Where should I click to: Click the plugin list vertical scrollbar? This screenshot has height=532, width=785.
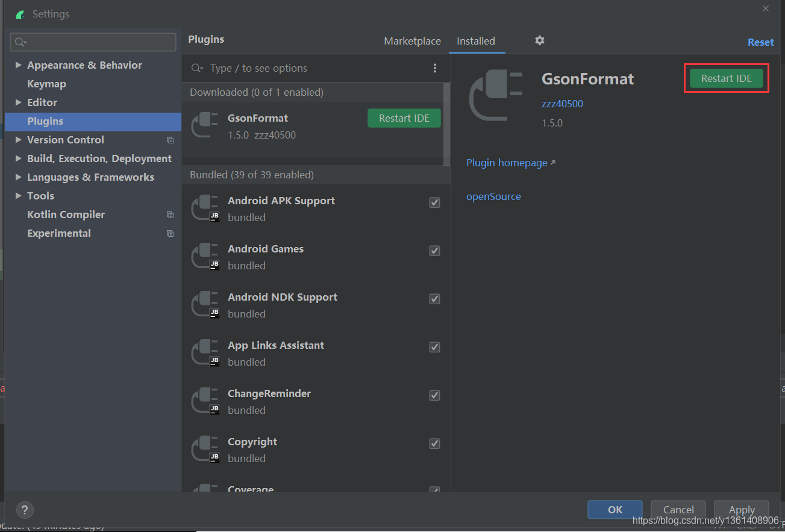coord(446,124)
